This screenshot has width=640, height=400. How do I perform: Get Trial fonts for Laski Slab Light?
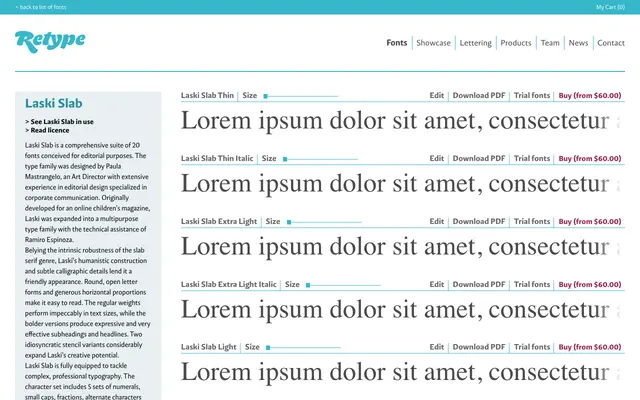pos(532,347)
